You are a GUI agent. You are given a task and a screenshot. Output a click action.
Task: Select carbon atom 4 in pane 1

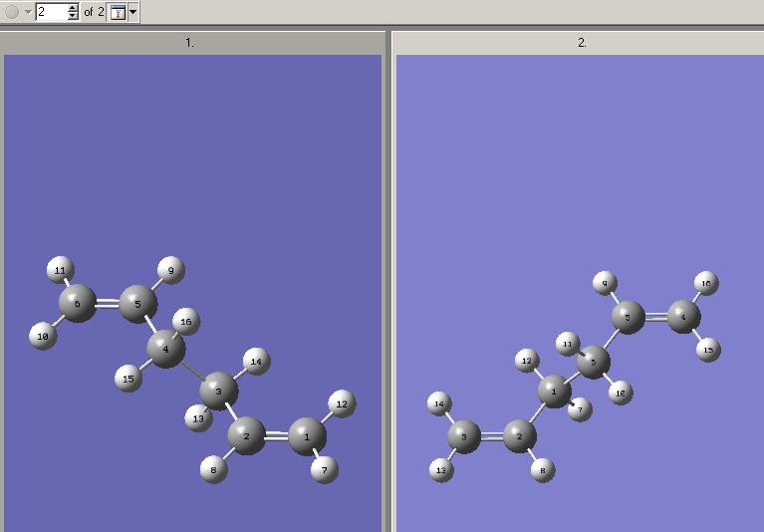click(x=166, y=349)
